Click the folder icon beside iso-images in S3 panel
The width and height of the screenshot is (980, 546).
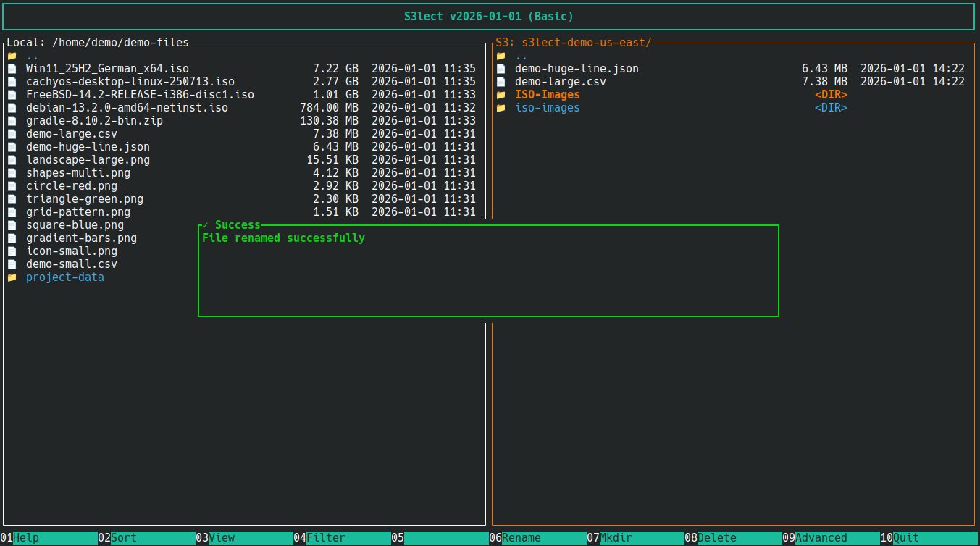point(501,107)
